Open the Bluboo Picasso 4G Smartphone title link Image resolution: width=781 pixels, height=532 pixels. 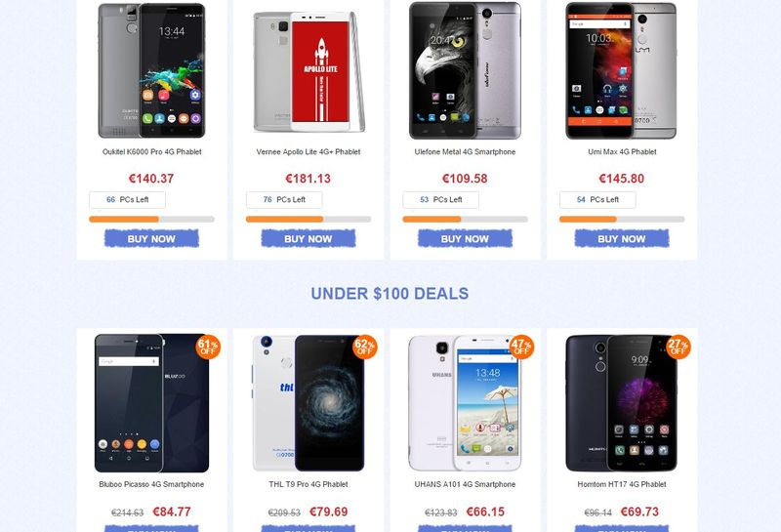[x=151, y=484]
